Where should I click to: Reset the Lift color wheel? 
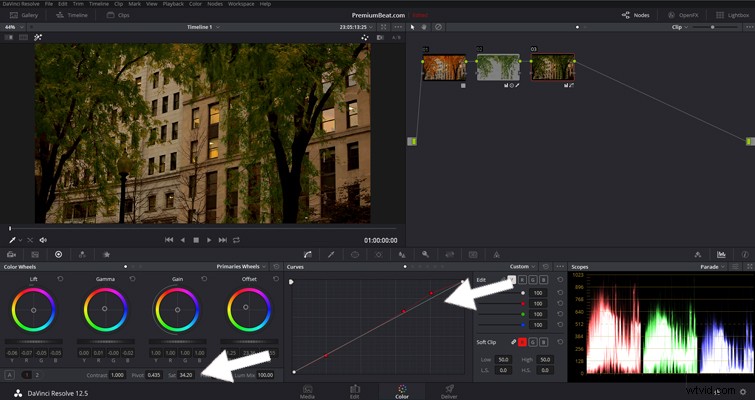click(60, 279)
